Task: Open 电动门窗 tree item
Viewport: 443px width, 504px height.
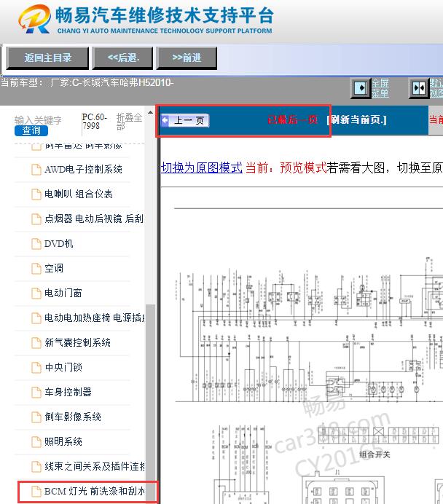Action: [63, 293]
